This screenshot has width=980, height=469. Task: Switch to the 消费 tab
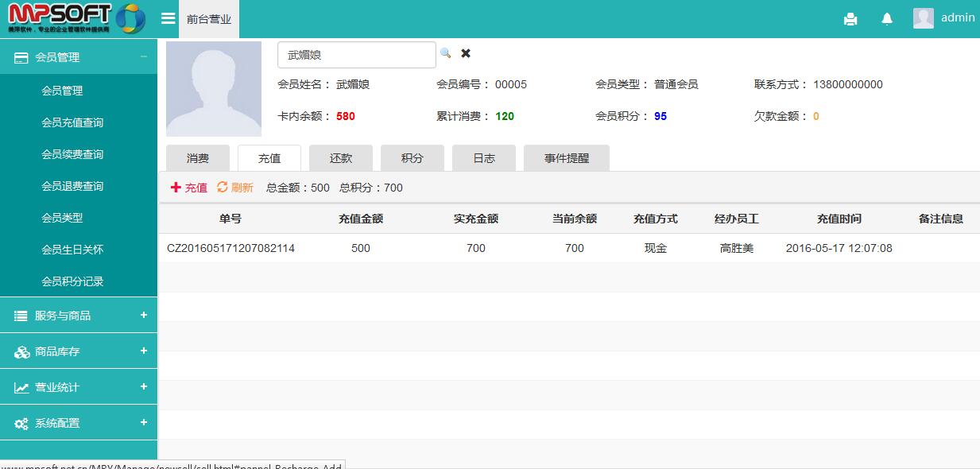(198, 158)
